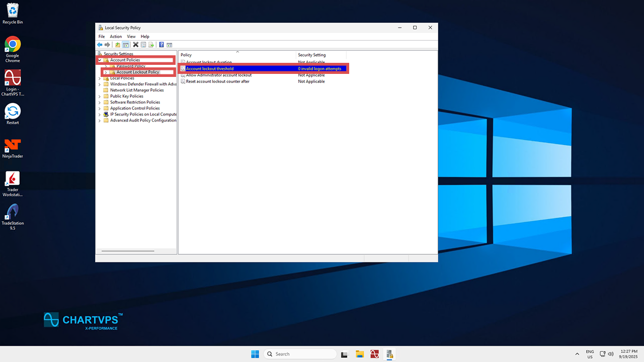Toggle the Show/Hide Console Tree icon
This screenshot has width=644, height=362.
pos(126,45)
